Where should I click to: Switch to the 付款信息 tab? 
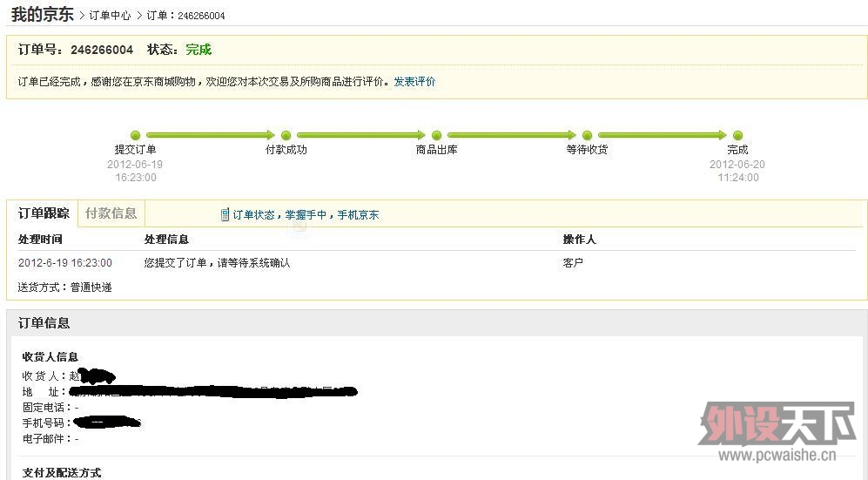pos(111,213)
